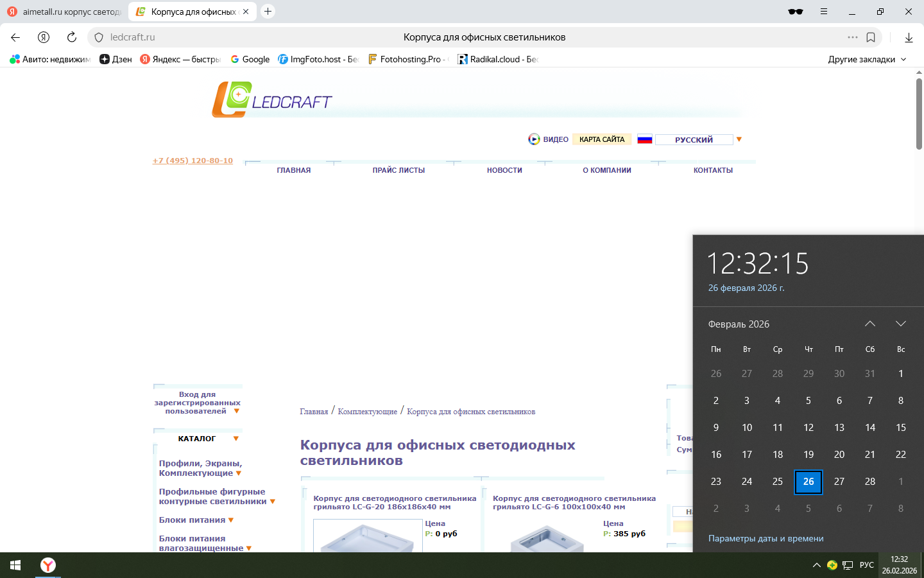The width and height of the screenshot is (924, 578).
Task: Open the ПРАЙС ЛИСТЫ menu item
Action: (398, 170)
